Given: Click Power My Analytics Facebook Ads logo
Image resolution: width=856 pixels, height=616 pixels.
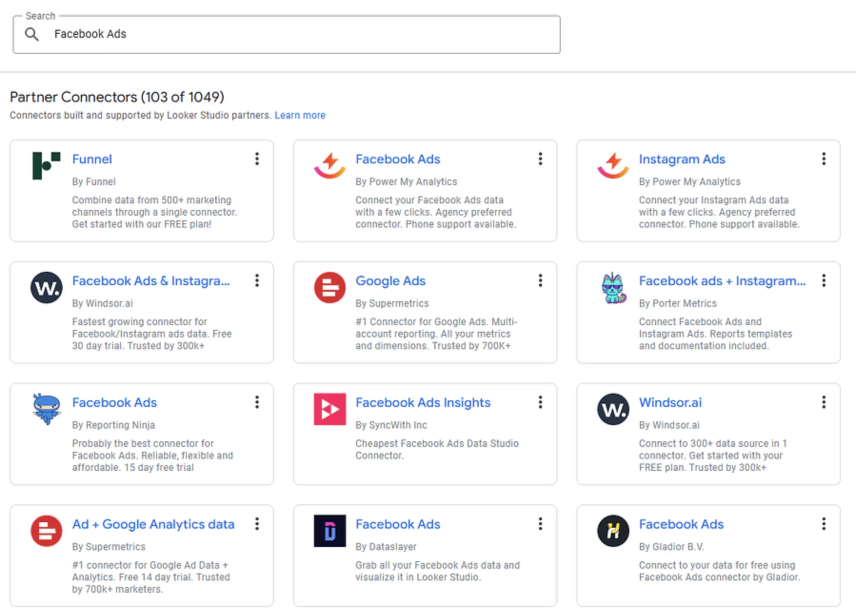Looking at the screenshot, I should click(329, 166).
